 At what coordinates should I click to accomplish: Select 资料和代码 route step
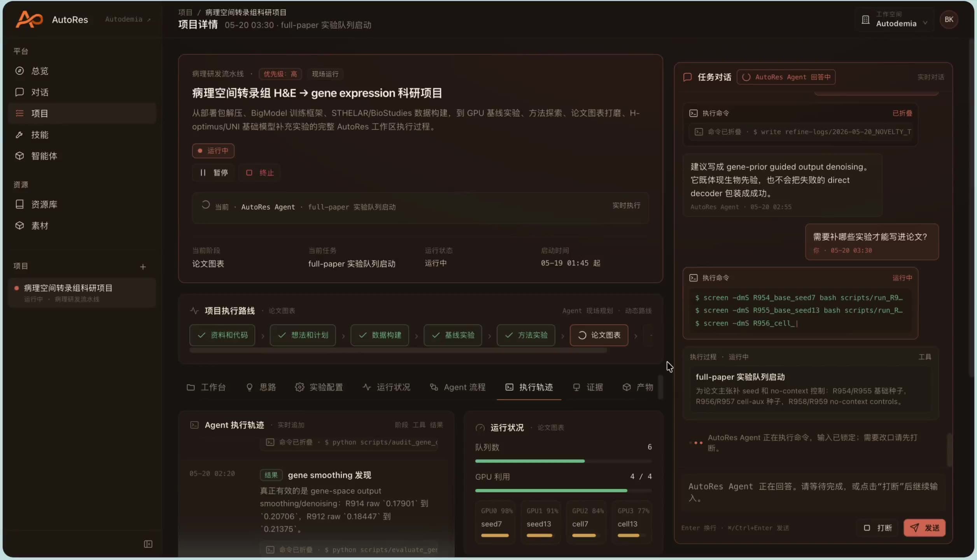222,335
